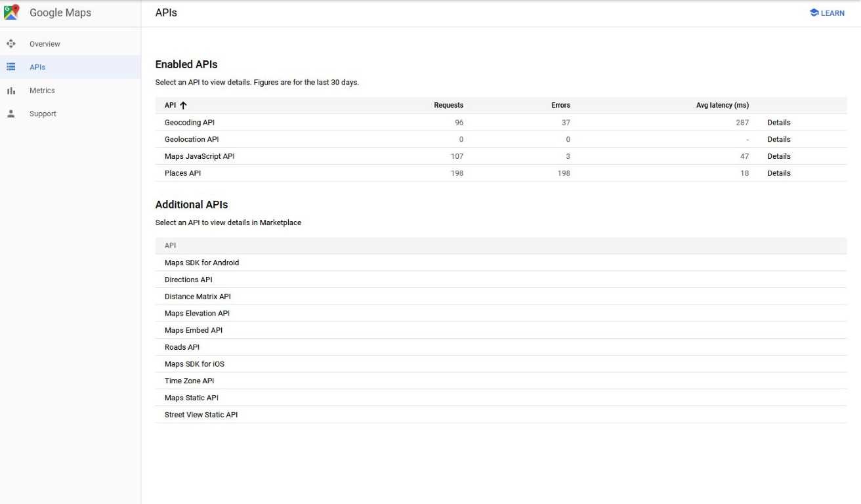Image resolution: width=861 pixels, height=504 pixels.
Task: Toggle the API column sort arrow
Action: 183,105
